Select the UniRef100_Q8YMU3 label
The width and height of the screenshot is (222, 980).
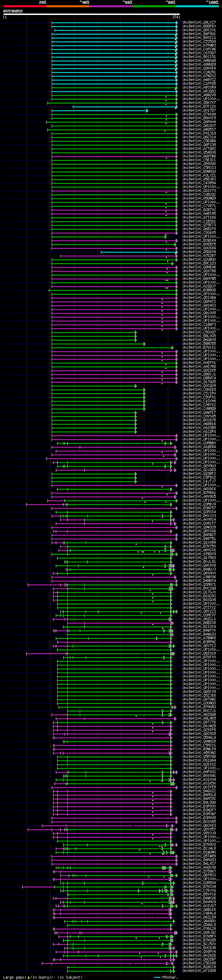pos(199,466)
